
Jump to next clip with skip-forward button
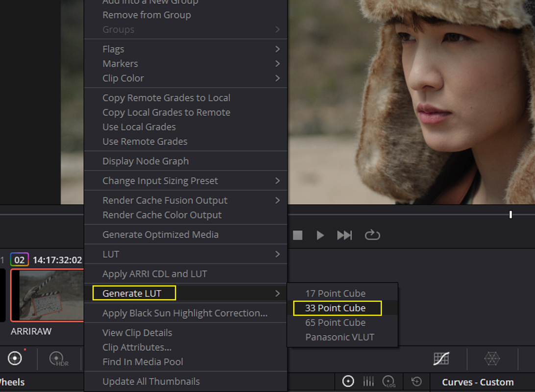[344, 235]
